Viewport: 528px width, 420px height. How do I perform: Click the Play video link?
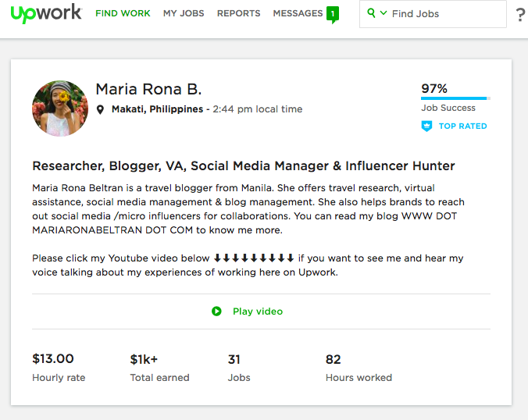[258, 311]
